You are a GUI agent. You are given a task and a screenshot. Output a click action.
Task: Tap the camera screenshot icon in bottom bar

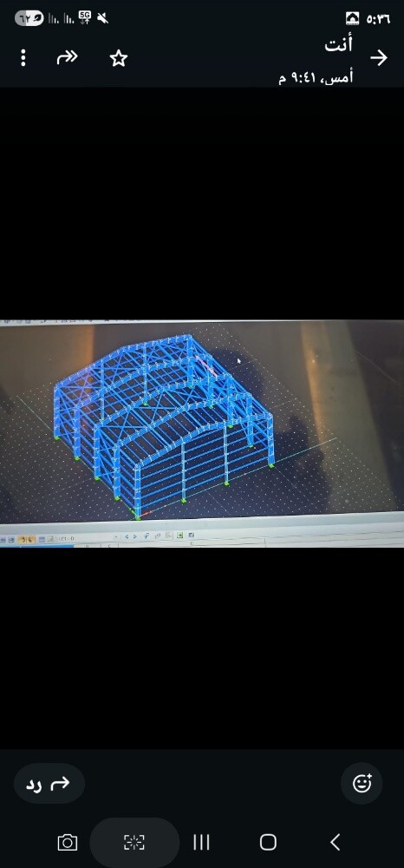[68, 843]
